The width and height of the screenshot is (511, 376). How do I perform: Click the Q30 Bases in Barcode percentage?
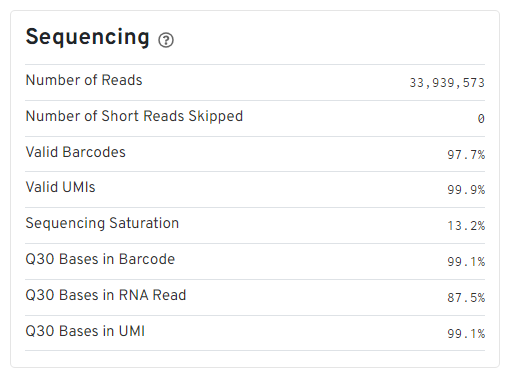[x=466, y=262]
